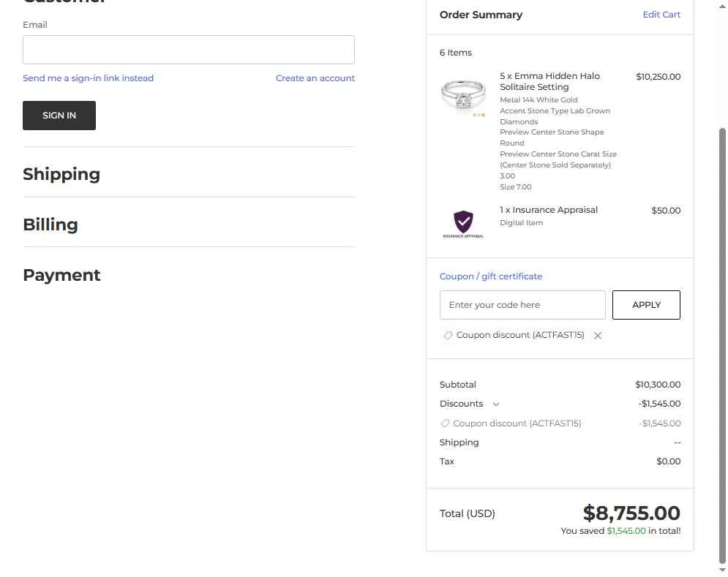Open the Emma Hidden Halo ring thumbnail
This screenshot has width=728, height=577.
coord(463,94)
